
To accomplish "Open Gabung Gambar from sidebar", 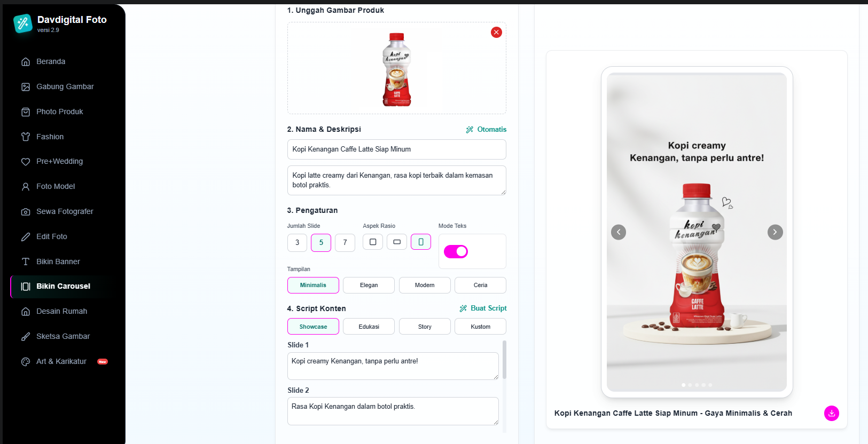I will point(64,86).
